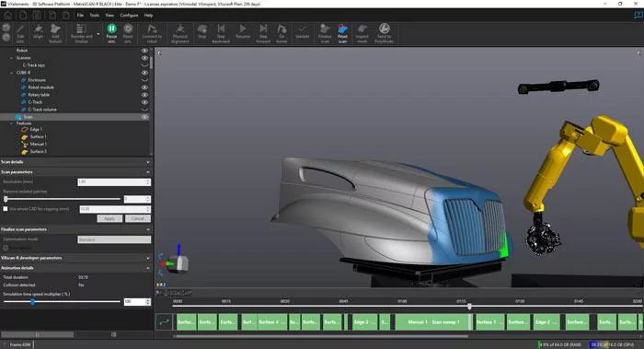Click the Send to PolyWorks icon
Screen dimensions: 644x349
pyautogui.click(x=384, y=33)
